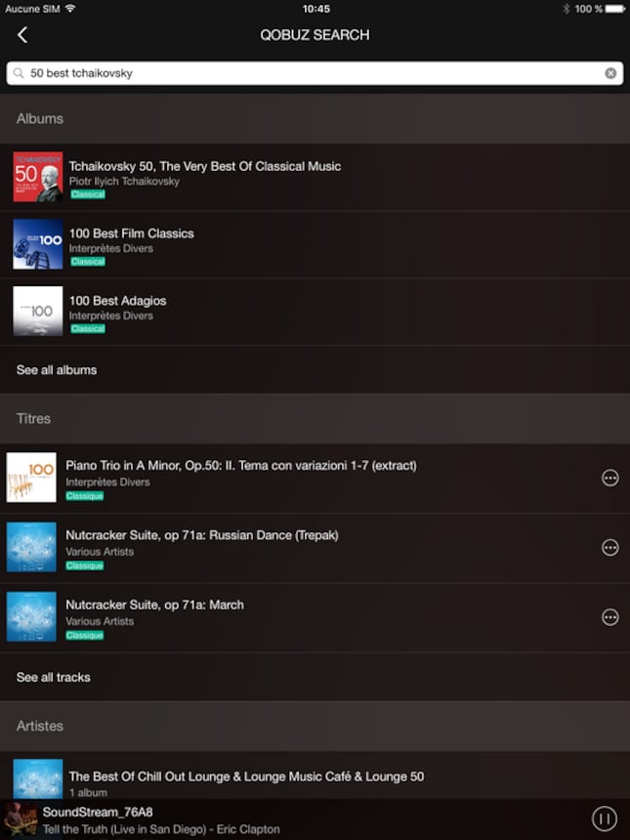Play Piano Trio in A Minor, Op.50 track
The height and width of the screenshot is (840, 630).
click(241, 466)
